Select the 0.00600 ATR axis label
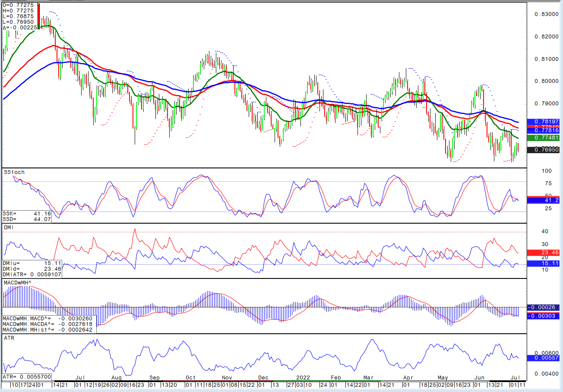Screen dimensions: 563x392 pyautogui.click(x=546, y=353)
